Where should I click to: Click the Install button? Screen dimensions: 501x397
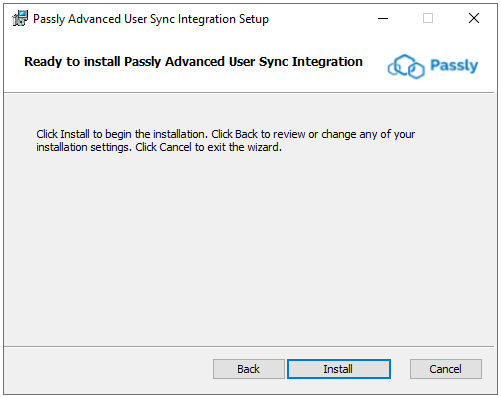[339, 369]
